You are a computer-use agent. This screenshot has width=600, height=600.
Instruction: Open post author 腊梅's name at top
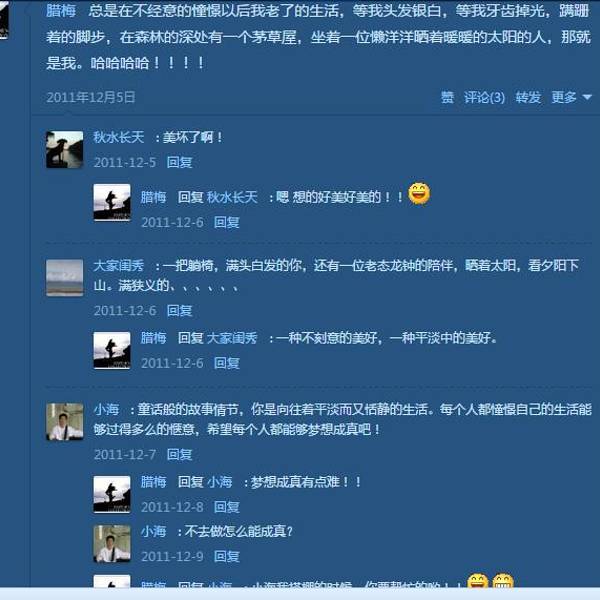tap(60, 11)
